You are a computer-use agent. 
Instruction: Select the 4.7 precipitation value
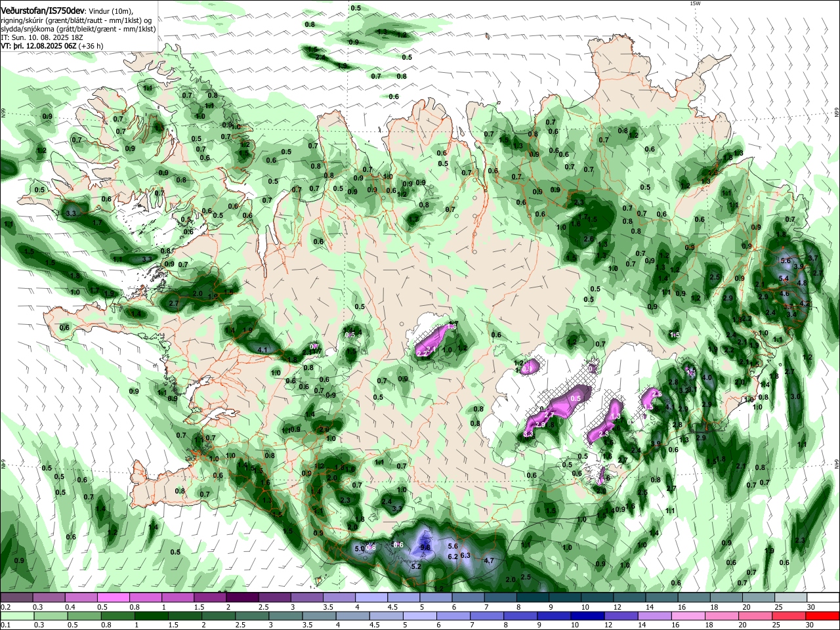[488, 560]
